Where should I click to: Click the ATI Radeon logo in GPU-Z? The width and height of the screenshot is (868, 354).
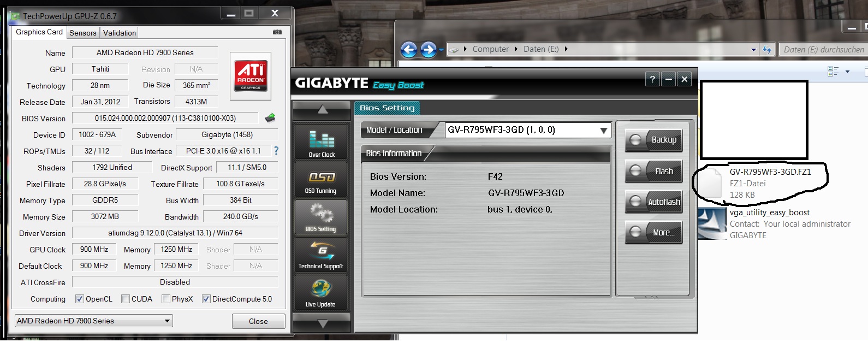[x=251, y=75]
